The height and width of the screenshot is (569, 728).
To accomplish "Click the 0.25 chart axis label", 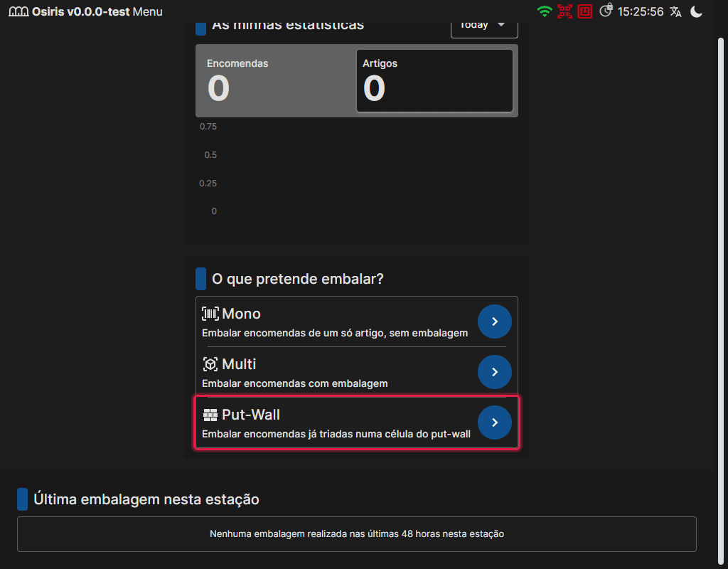I will (208, 183).
